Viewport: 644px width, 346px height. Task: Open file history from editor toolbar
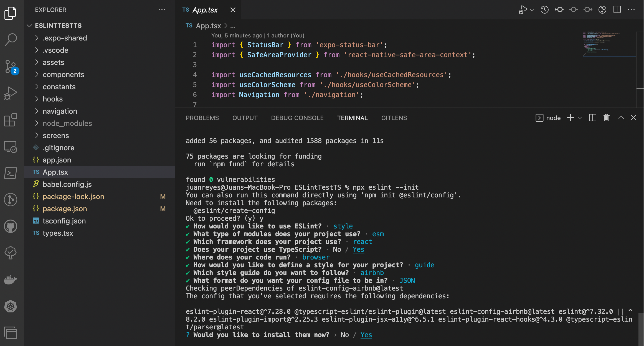point(545,10)
